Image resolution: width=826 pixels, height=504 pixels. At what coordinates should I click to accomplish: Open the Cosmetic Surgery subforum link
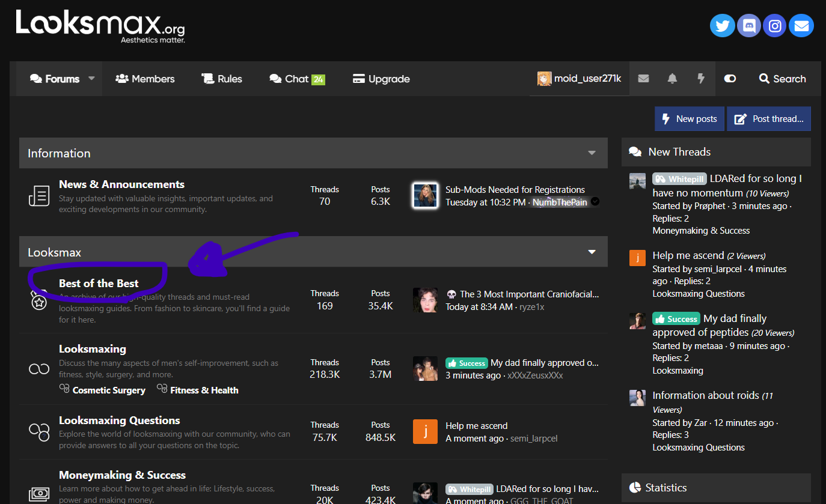coord(109,390)
